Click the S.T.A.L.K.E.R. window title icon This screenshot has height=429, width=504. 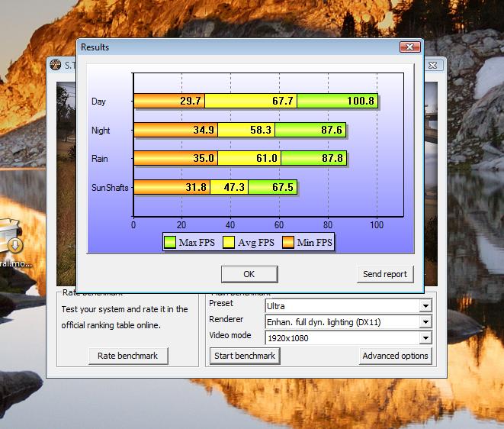(56, 65)
